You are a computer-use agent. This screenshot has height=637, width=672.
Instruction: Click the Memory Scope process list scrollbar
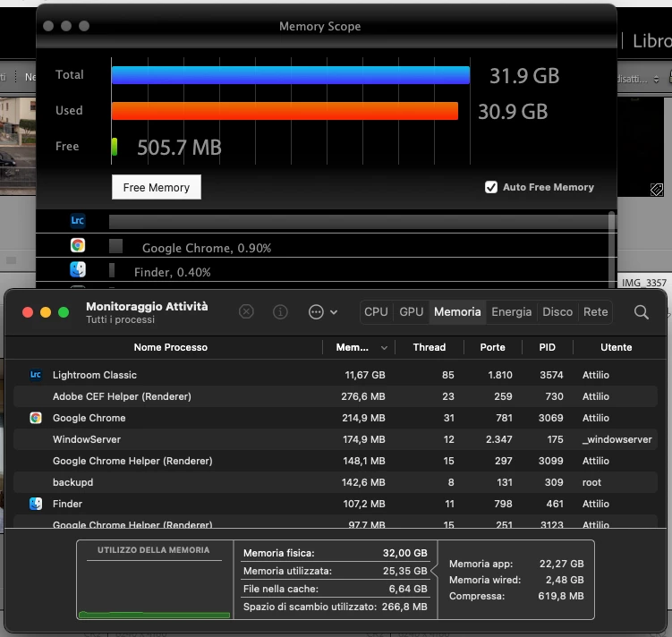pos(611,250)
